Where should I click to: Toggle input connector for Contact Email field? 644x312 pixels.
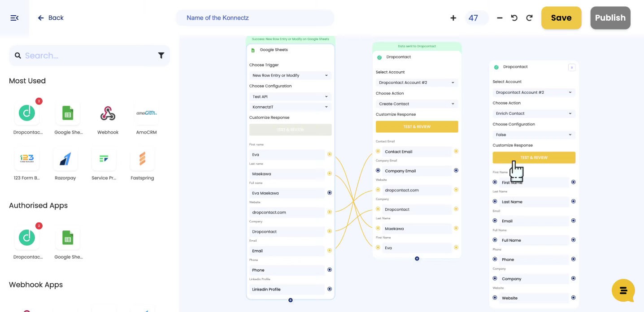pyautogui.click(x=378, y=151)
